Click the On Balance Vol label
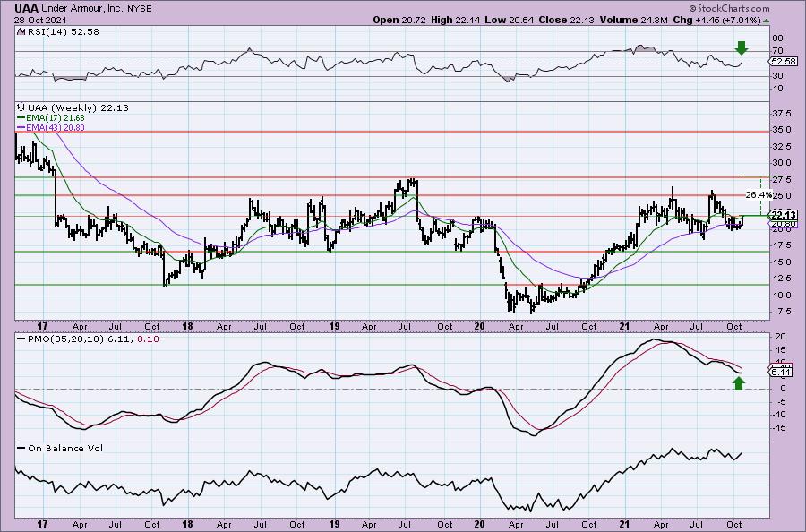 65,448
